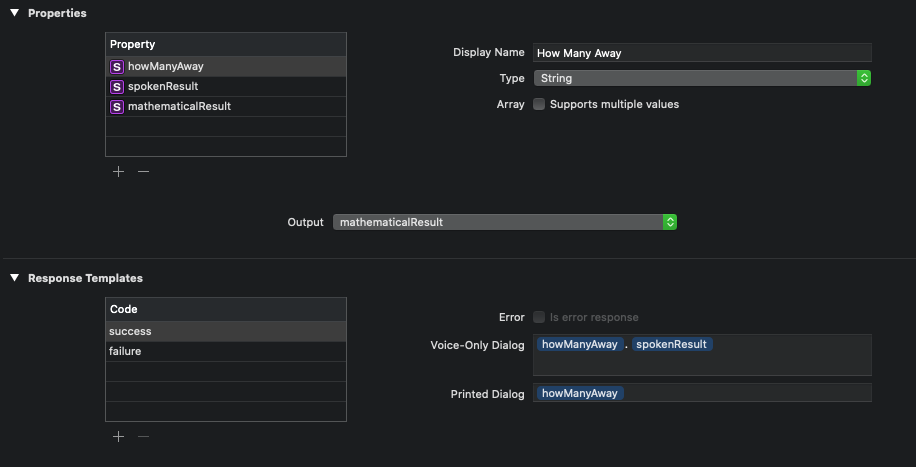Click the Printed Dialog text field
Image resolution: width=916 pixels, height=467 pixels.
[702, 393]
